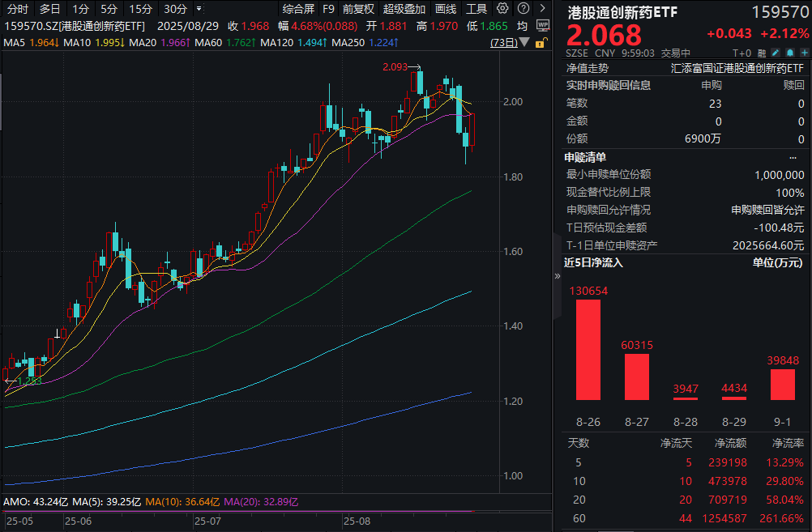812x532 pixels.
Task: Switch to the 分时 intraday tab
Action: pyautogui.click(x=16, y=9)
